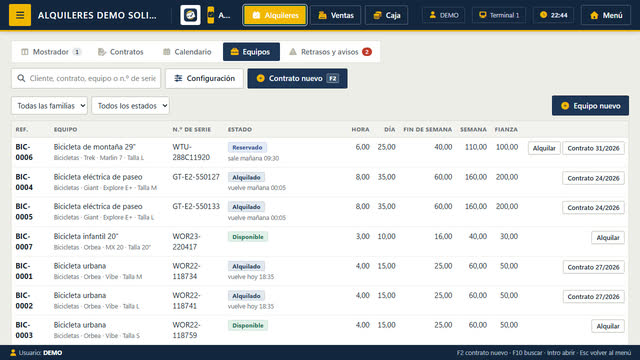Click the ESTADO column header
The image size is (640, 360).
click(240, 129)
